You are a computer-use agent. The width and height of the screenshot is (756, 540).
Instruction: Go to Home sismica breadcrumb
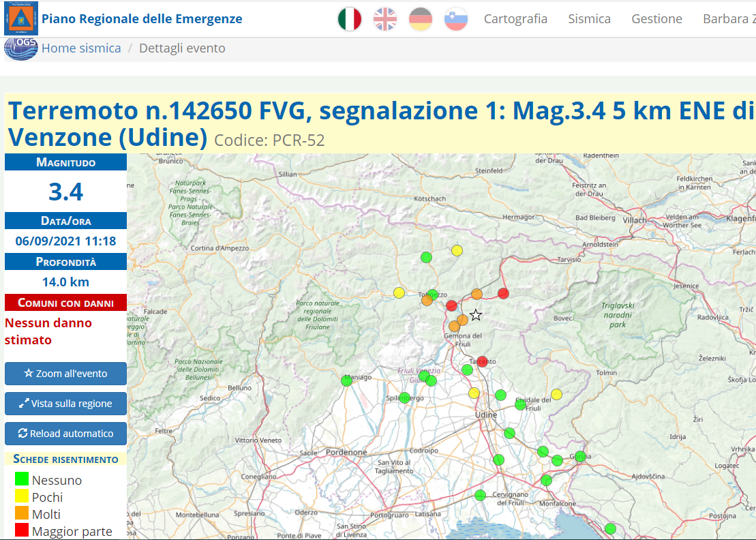click(81, 48)
